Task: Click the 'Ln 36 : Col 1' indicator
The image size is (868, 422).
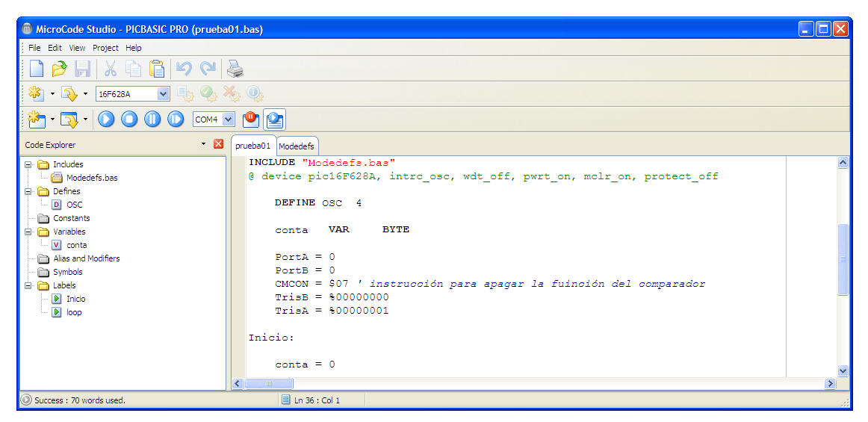Action: [x=317, y=400]
